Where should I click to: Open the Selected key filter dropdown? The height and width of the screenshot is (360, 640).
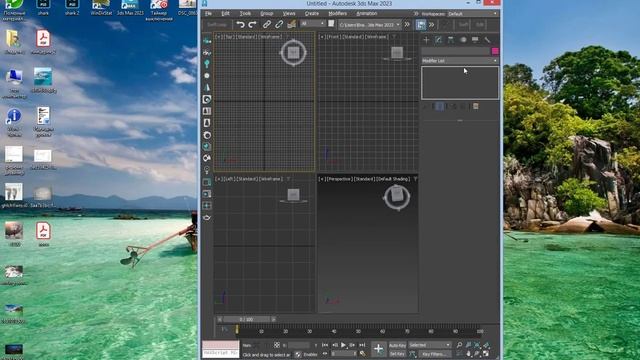click(x=430, y=345)
